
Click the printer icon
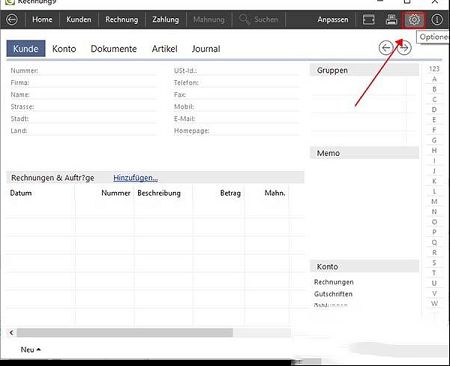391,20
